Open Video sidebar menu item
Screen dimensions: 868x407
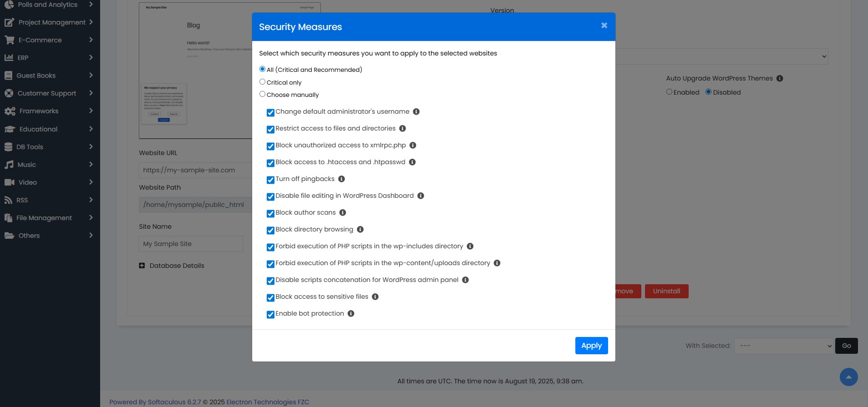click(49, 182)
